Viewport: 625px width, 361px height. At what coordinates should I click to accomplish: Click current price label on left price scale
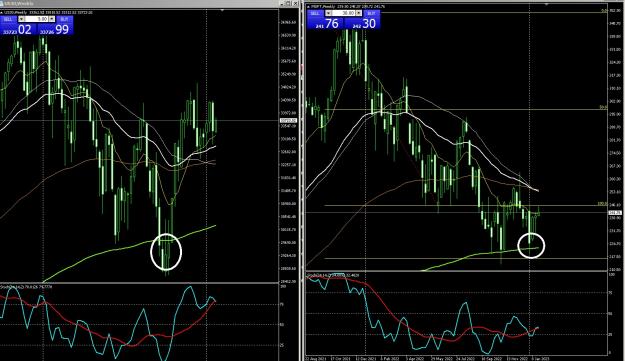tap(289, 120)
